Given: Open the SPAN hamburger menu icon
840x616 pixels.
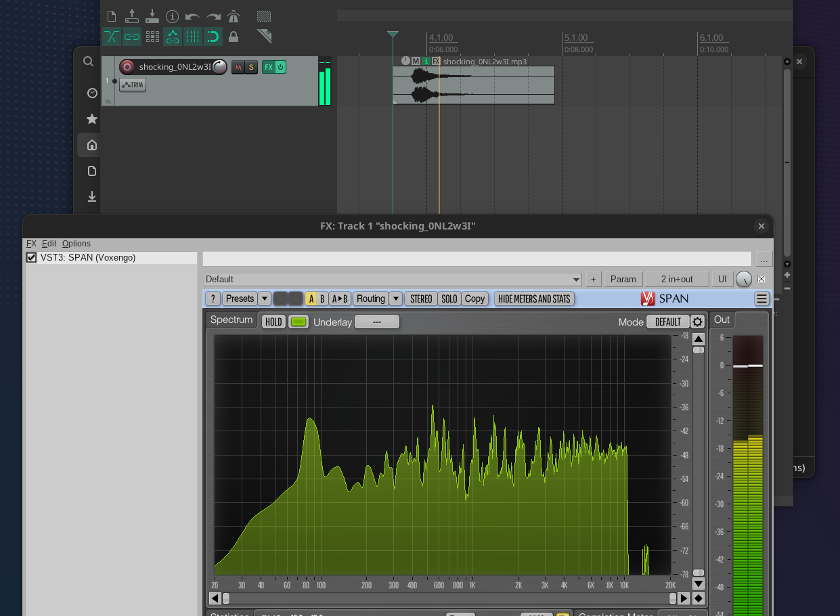Looking at the screenshot, I should (x=761, y=299).
